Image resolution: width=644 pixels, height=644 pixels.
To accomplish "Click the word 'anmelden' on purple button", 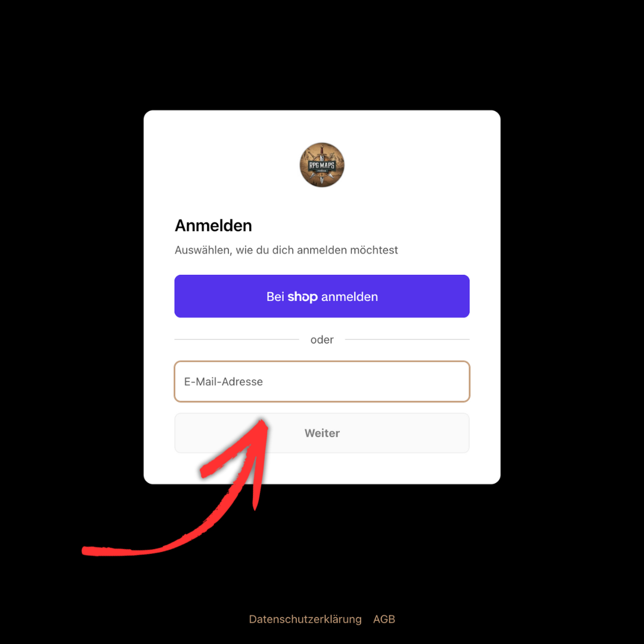I will click(349, 296).
